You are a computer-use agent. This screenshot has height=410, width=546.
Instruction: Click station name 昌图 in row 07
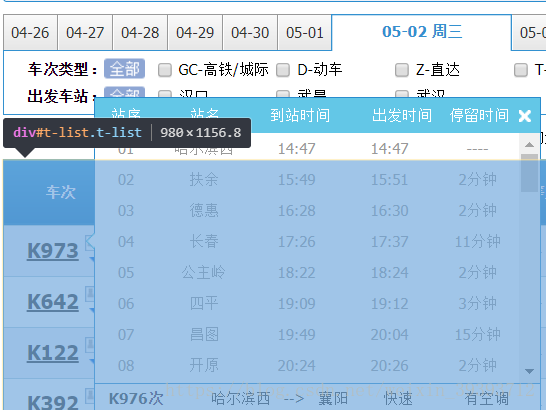(204, 335)
